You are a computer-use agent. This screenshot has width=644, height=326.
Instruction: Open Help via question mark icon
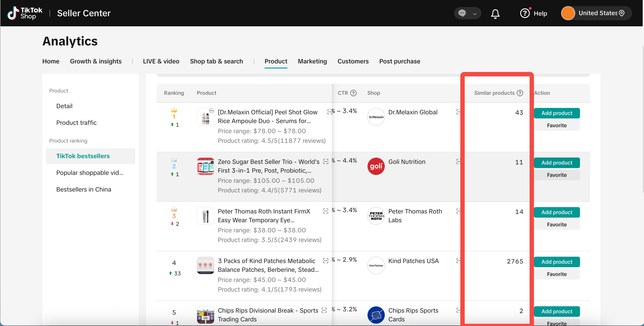(x=525, y=13)
